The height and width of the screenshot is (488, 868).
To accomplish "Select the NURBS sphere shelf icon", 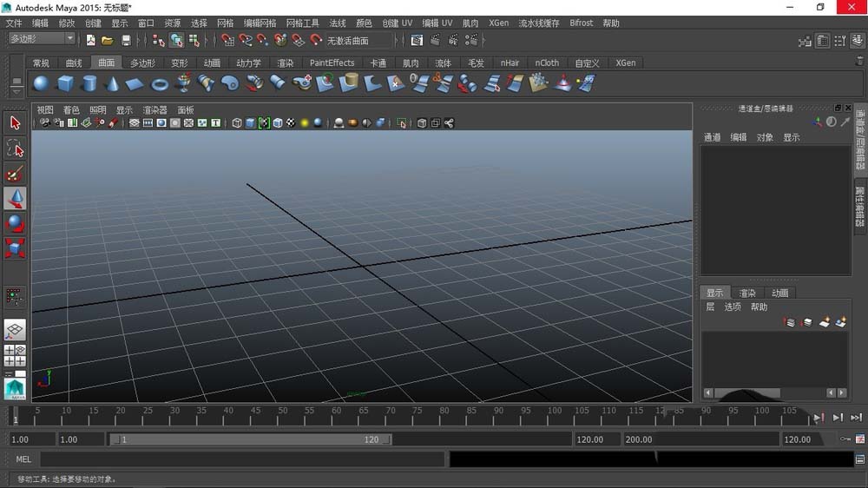I will pyautogui.click(x=41, y=83).
